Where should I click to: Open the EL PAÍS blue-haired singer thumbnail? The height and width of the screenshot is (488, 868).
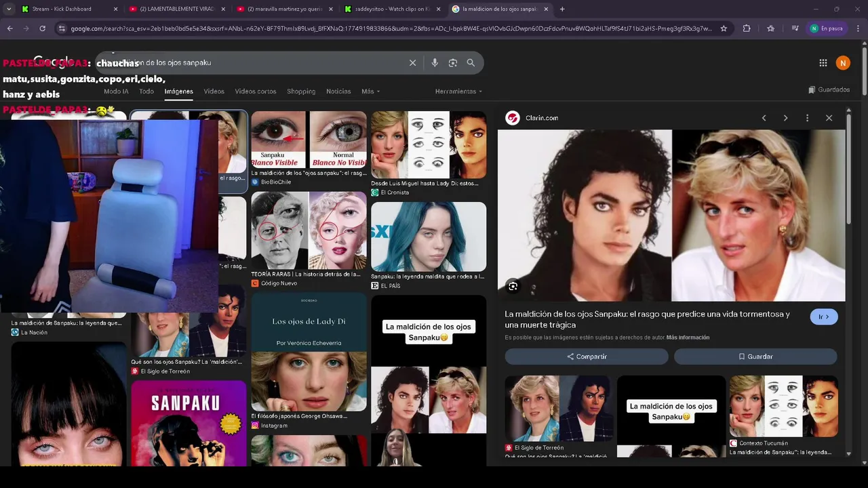[429, 237]
